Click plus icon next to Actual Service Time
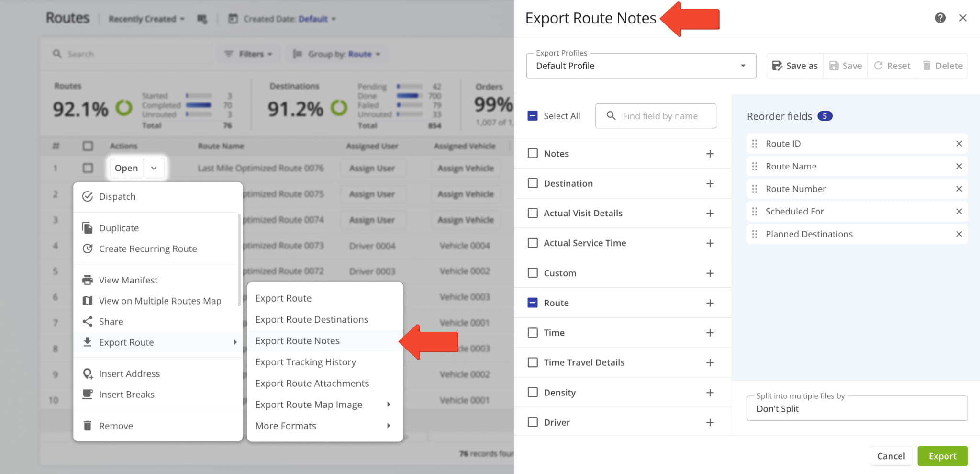This screenshot has width=980, height=474. 710,243
